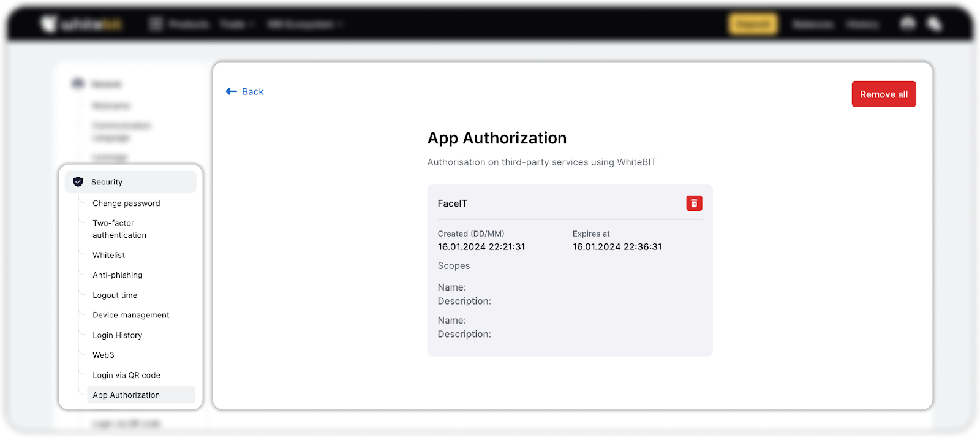The width and height of the screenshot is (980, 437).
Task: Expand the WB Ecosystem dropdown
Action: (x=305, y=25)
